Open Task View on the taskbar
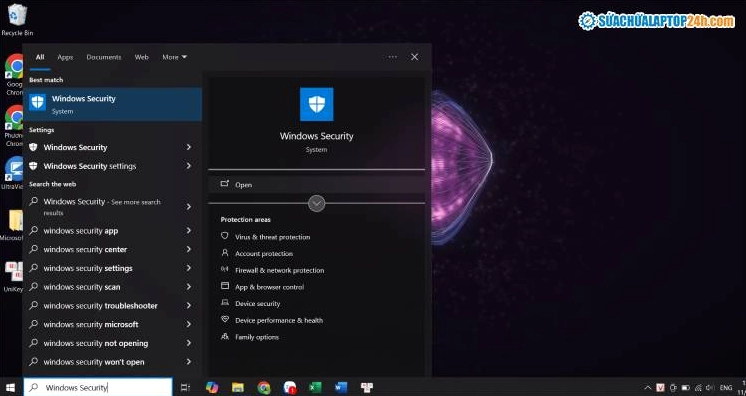This screenshot has height=396, width=746. pos(186,387)
